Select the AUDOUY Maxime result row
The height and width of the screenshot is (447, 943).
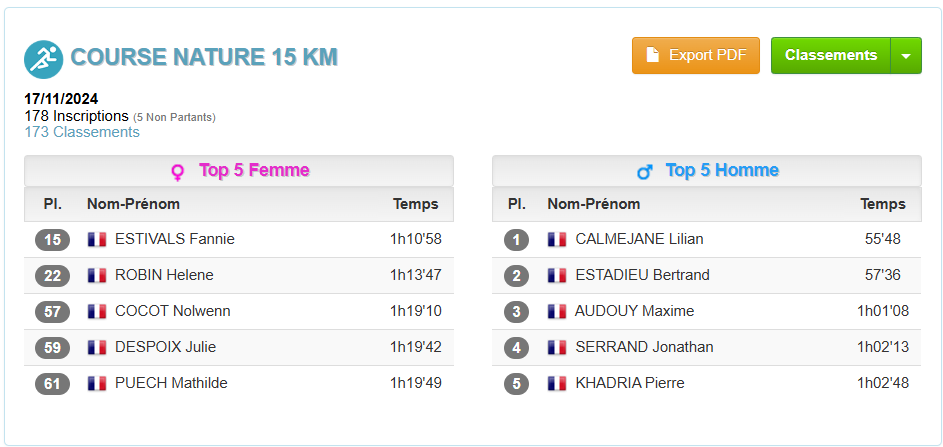click(x=707, y=312)
